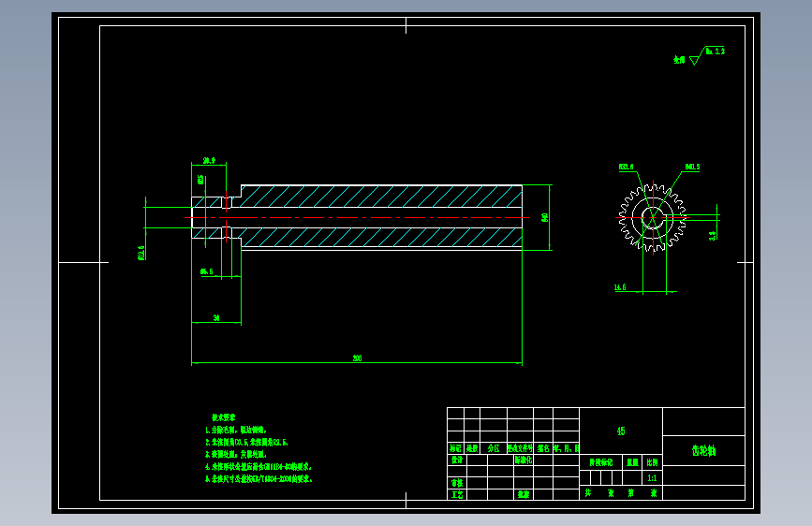Screen dimensions: 812x526
Task: Select the 签名 column header
Action: click(543, 448)
